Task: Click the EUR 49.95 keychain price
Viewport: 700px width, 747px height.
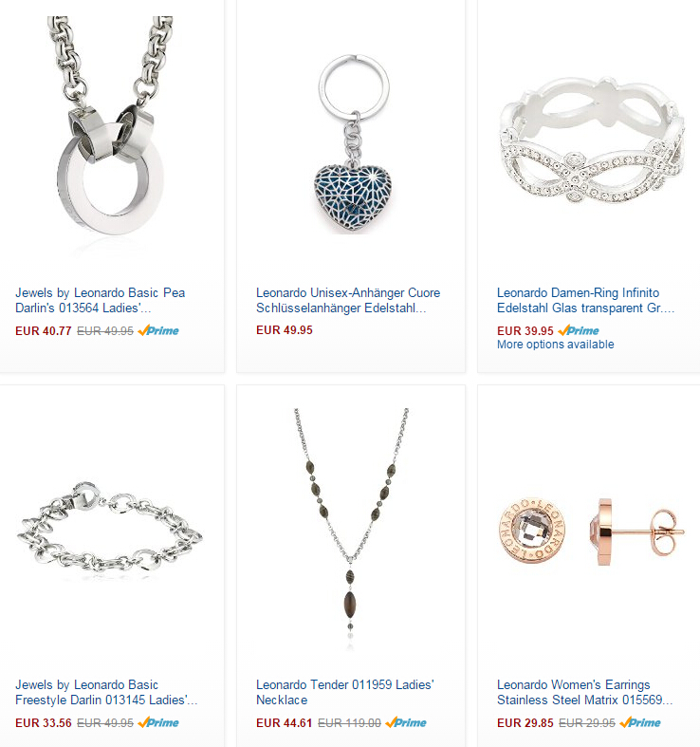Action: pyautogui.click(x=285, y=330)
